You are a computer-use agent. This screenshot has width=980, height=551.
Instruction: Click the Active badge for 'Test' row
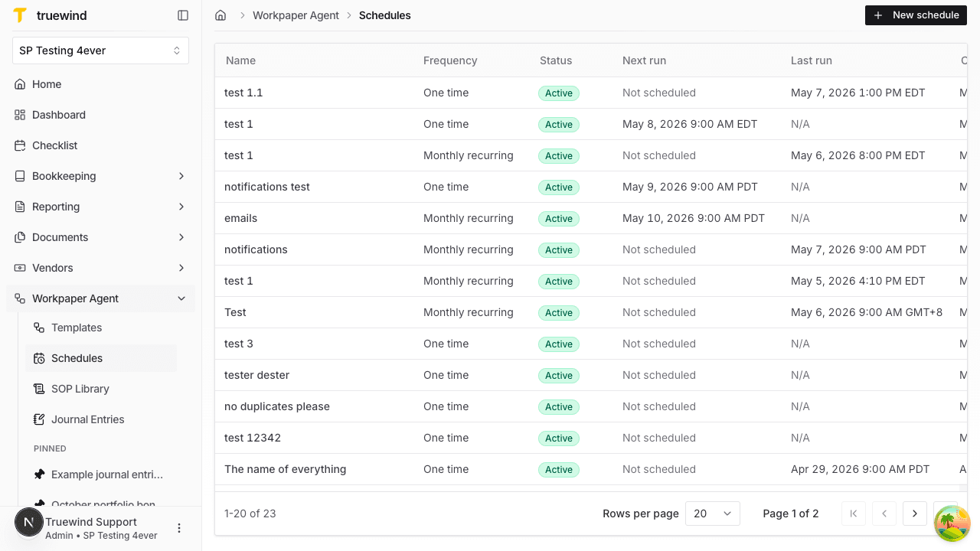pos(559,312)
